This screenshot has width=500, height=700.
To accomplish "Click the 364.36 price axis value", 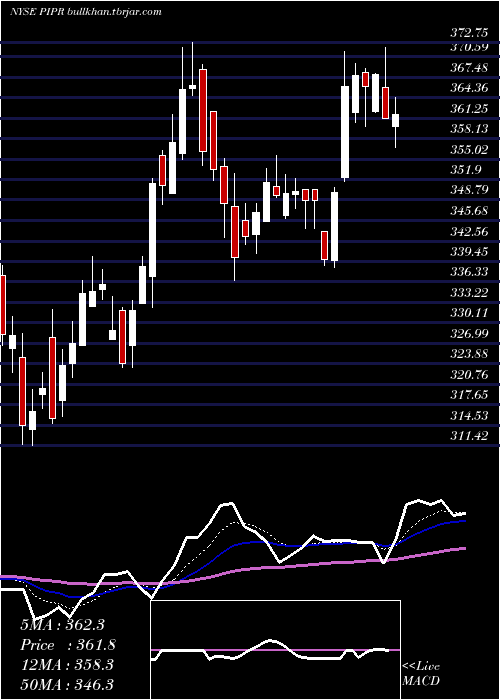I will point(469,88).
